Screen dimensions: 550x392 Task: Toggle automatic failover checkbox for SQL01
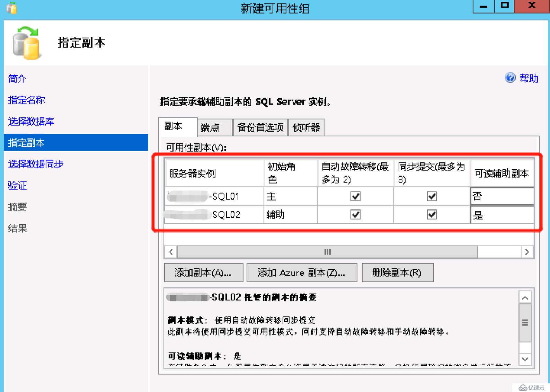point(355,196)
